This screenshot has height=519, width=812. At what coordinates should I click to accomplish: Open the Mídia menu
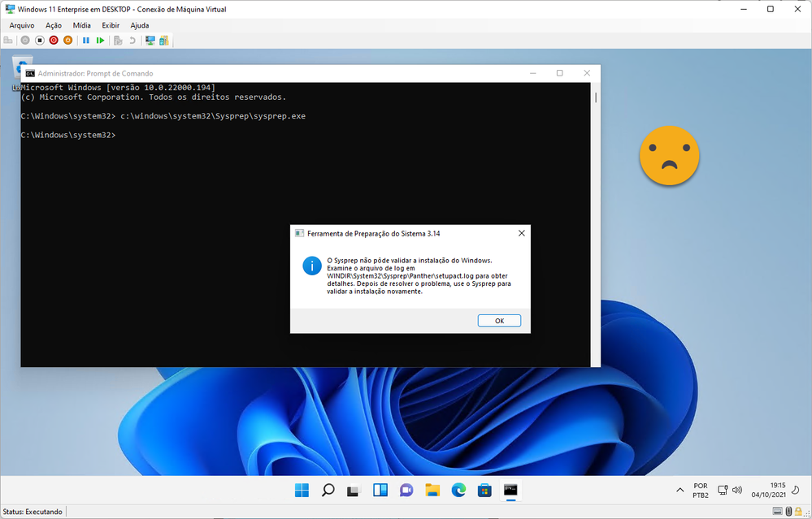(82, 25)
